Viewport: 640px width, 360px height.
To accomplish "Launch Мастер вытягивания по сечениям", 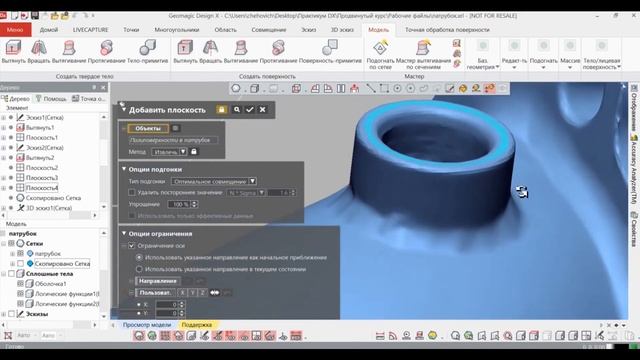I will click(423, 54).
